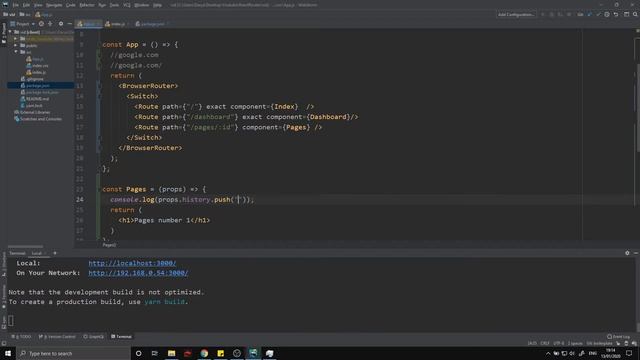Open Cortana circle icon on taskbar
The width and height of the screenshot is (640, 360).
click(x=138, y=353)
